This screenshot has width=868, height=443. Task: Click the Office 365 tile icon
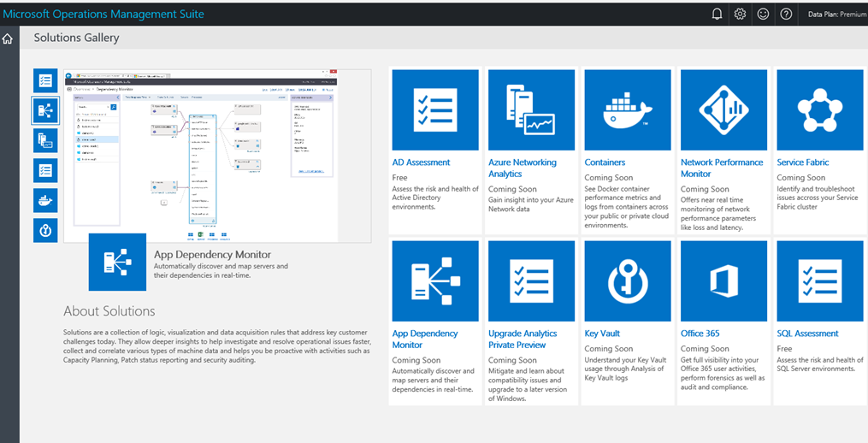[x=724, y=281]
